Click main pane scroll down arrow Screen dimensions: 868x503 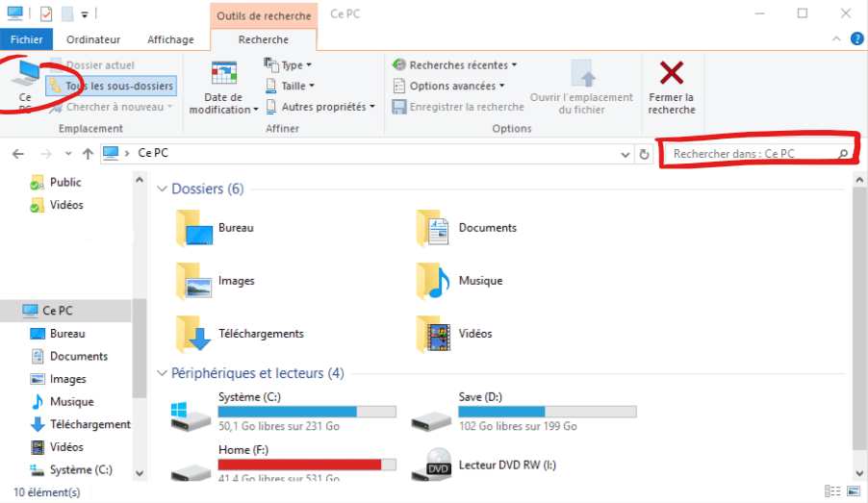[859, 474]
